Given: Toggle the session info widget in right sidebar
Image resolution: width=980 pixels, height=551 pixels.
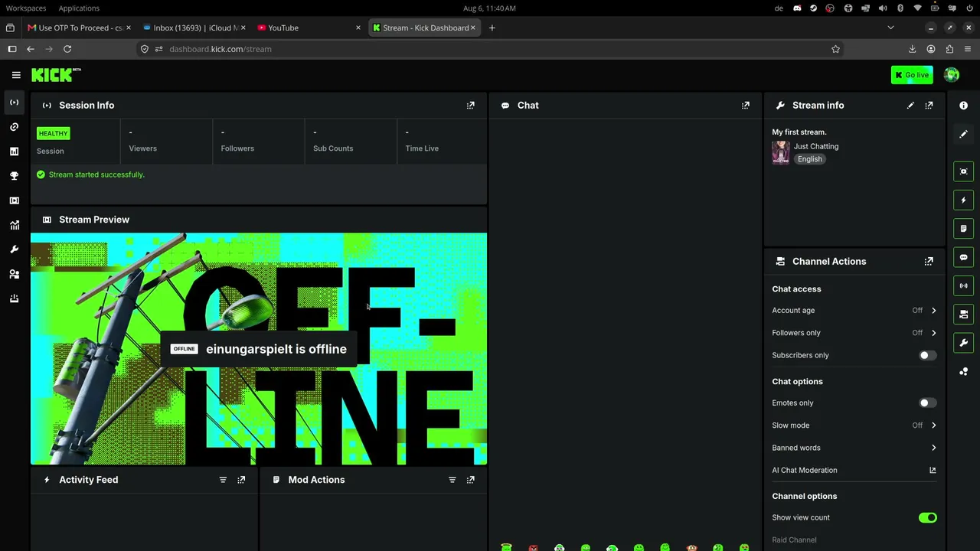Looking at the screenshot, I should coord(963,285).
